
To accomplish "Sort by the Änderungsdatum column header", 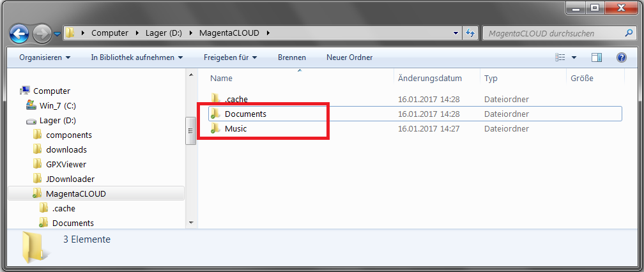I will pyautogui.click(x=430, y=78).
